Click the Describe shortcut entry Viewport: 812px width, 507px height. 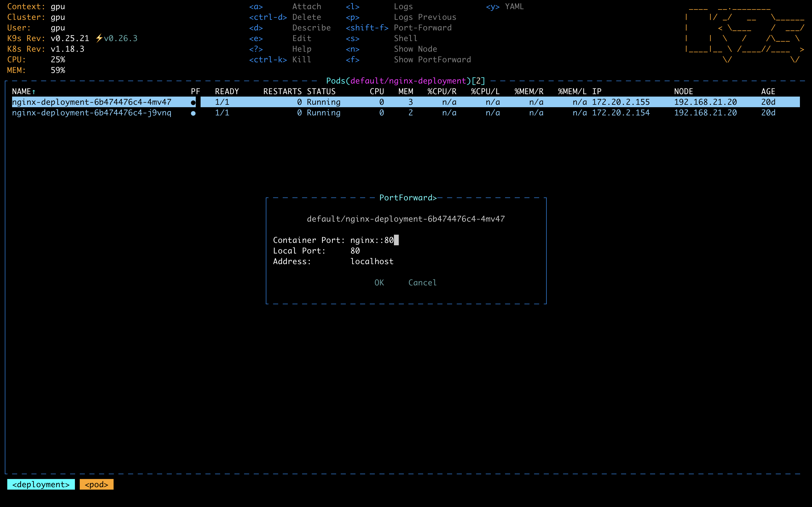click(x=311, y=28)
